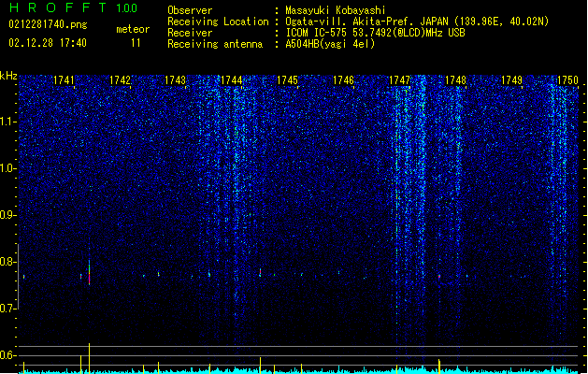Click the 0.9 kHz axis label
Screen dimensions: 588x374
[7, 215]
